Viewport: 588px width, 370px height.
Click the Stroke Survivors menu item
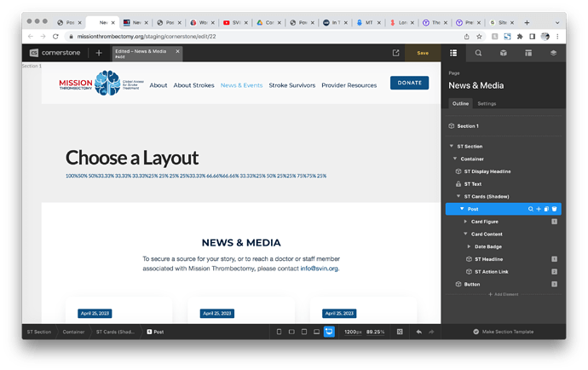pos(291,85)
